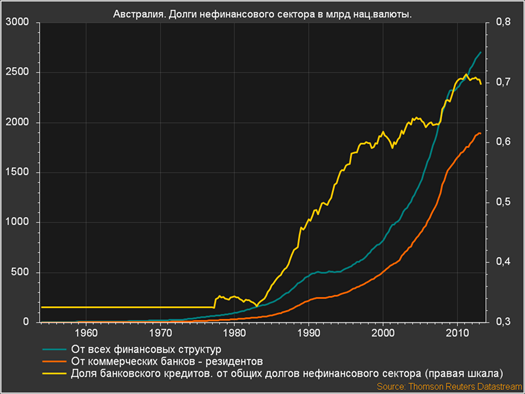Click x-axis year label 2010
The width and height of the screenshot is (525, 394).
(457, 333)
